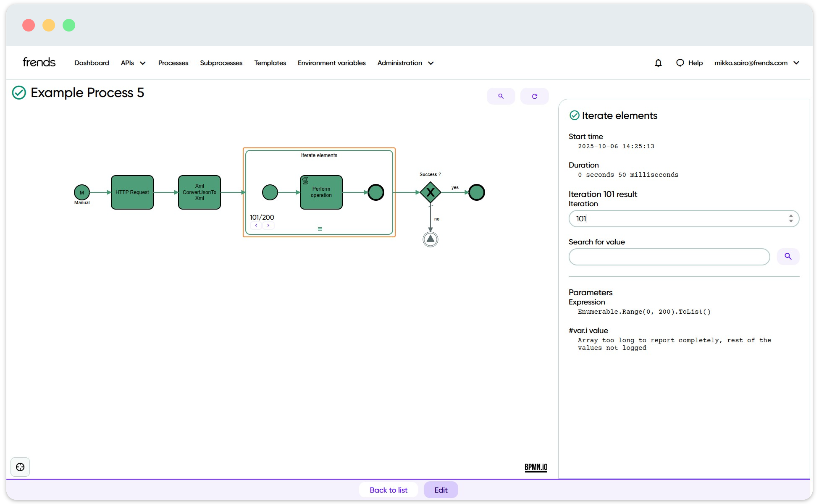This screenshot has width=819, height=504.
Task: Click the escalation triangle end event
Action: pyautogui.click(x=430, y=239)
